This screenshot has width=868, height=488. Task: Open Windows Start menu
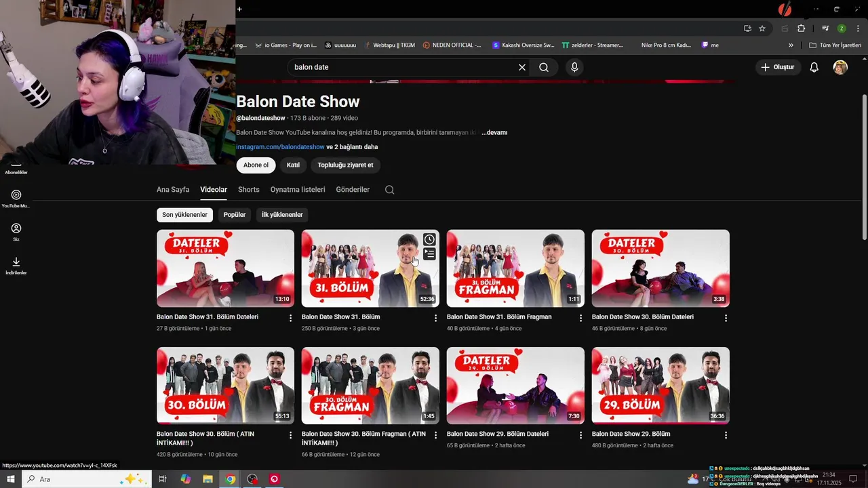pos(11,479)
